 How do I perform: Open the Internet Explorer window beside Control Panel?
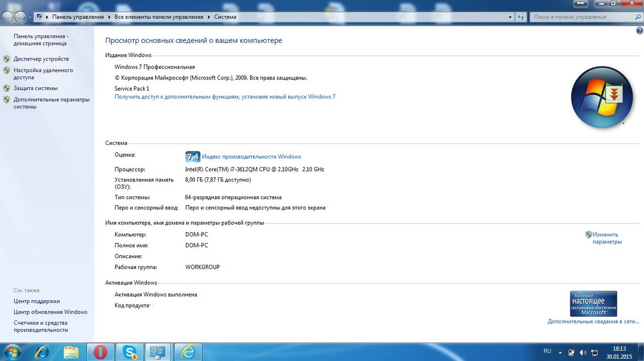pyautogui.click(x=188, y=352)
